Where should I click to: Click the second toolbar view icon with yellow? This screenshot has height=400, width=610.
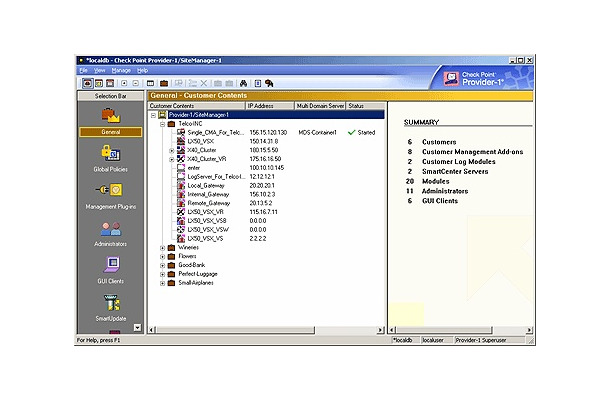point(99,83)
